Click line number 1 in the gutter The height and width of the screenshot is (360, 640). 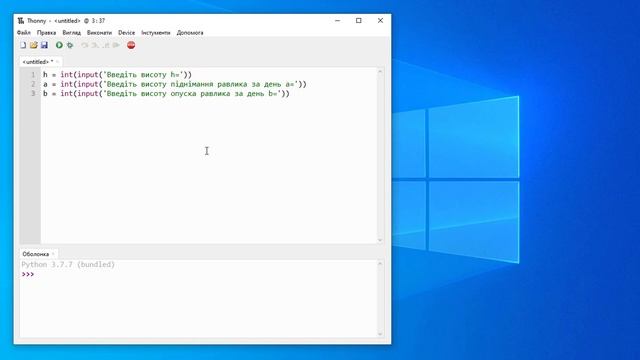point(33,75)
